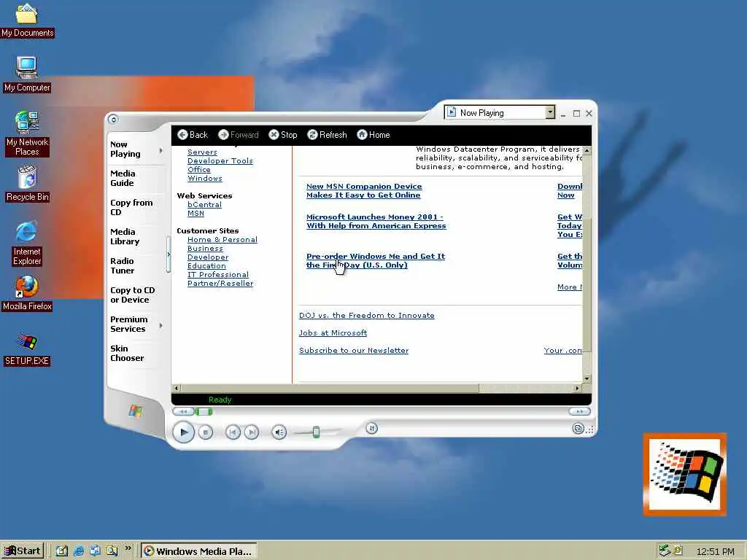This screenshot has width=747, height=560.
Task: Click the fast forward button on seek bar
Action: (579, 411)
